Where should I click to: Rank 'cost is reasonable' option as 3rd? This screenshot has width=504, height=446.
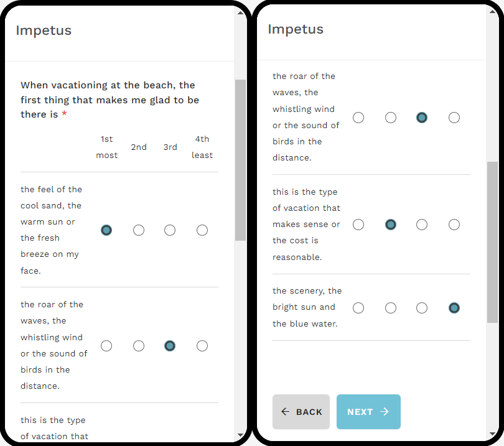[422, 225]
